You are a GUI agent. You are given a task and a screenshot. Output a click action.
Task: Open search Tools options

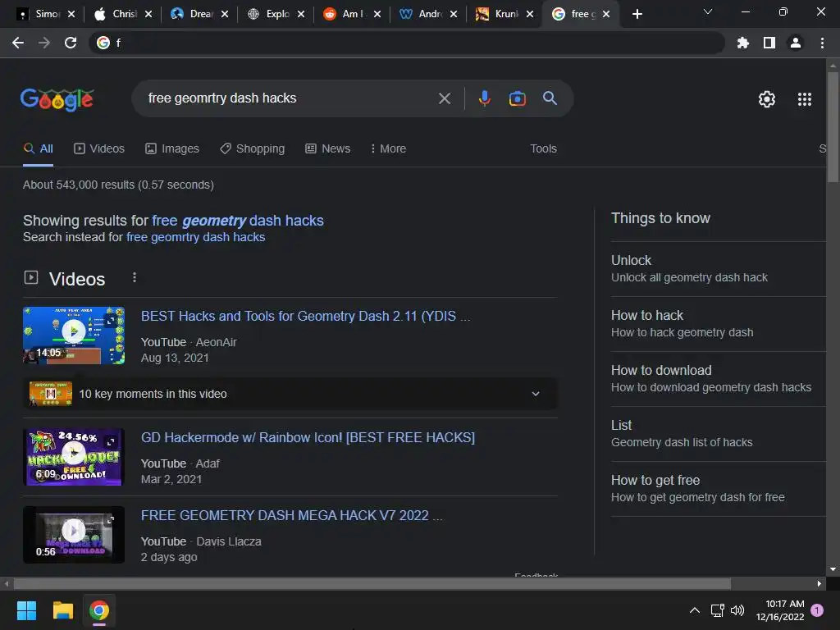(543, 149)
